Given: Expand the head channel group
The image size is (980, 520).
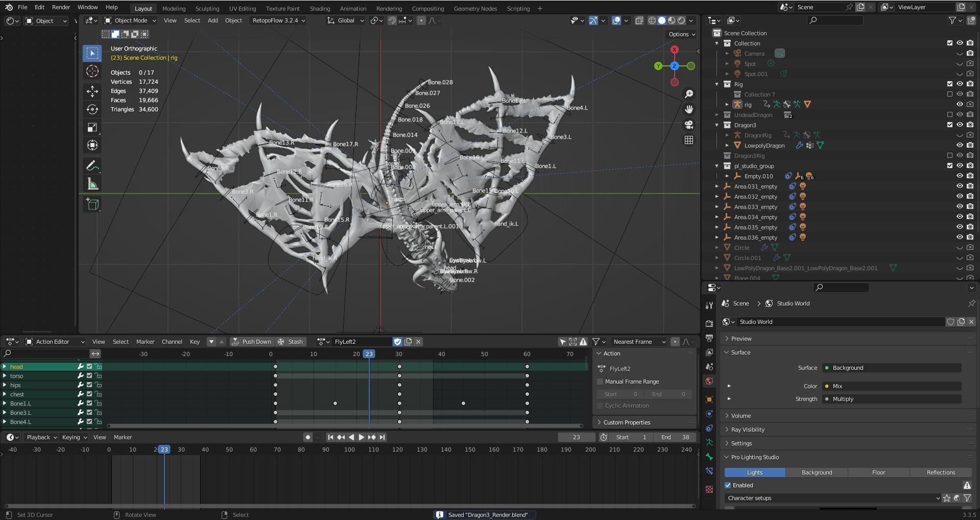Looking at the screenshot, I should point(5,367).
